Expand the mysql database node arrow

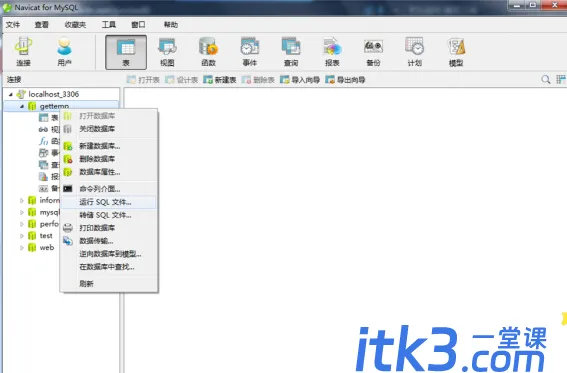coord(22,212)
